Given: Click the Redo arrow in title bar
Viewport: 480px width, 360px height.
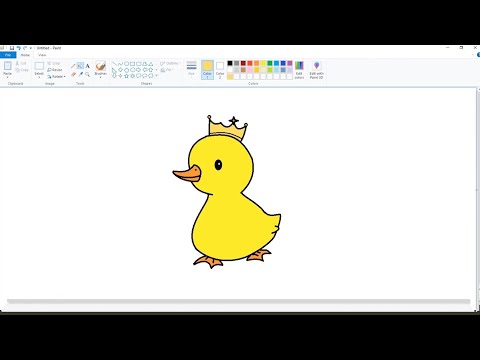Looking at the screenshot, I should click(25, 48).
